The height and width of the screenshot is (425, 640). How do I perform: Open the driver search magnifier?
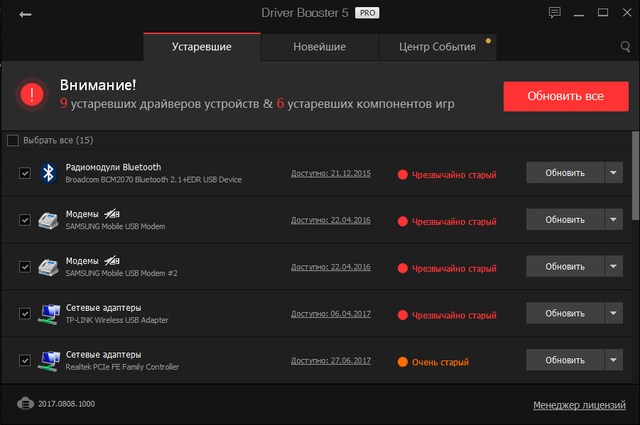625,47
